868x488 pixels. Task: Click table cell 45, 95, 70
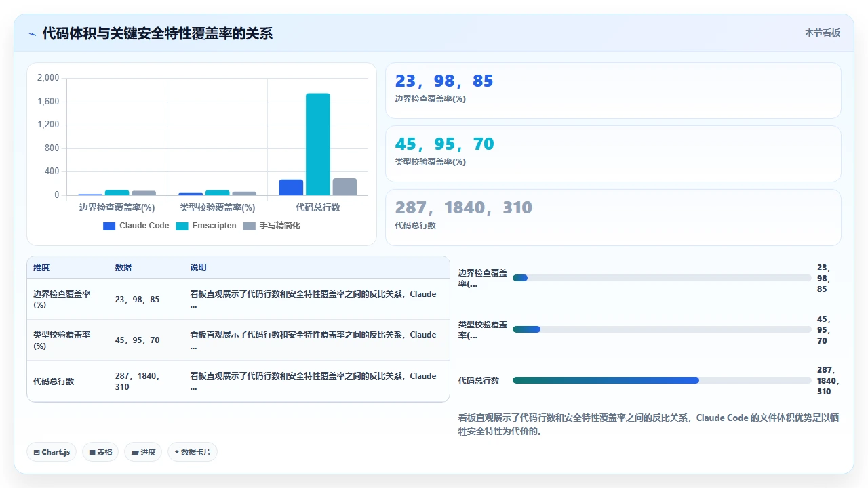pos(138,340)
